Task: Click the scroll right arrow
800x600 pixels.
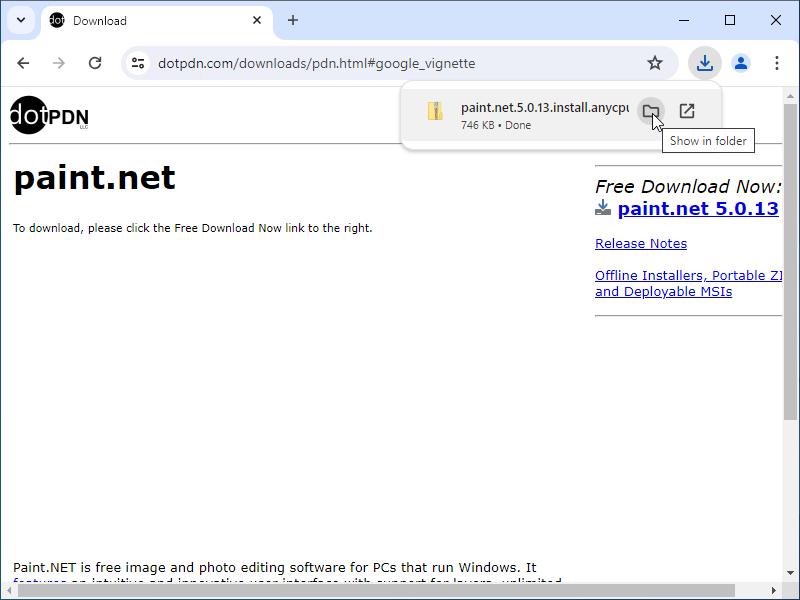Action: (773, 590)
